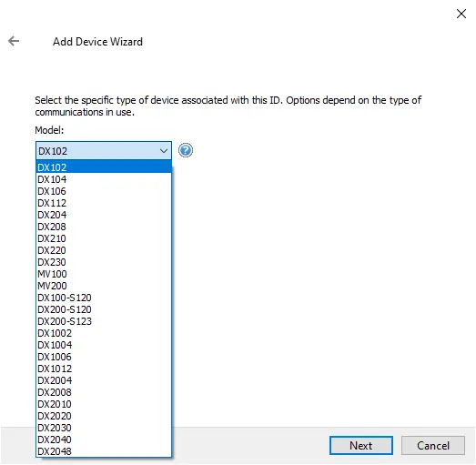The height and width of the screenshot is (465, 476).
Task: Select DX200-S123 from the models
Action: [x=104, y=321]
